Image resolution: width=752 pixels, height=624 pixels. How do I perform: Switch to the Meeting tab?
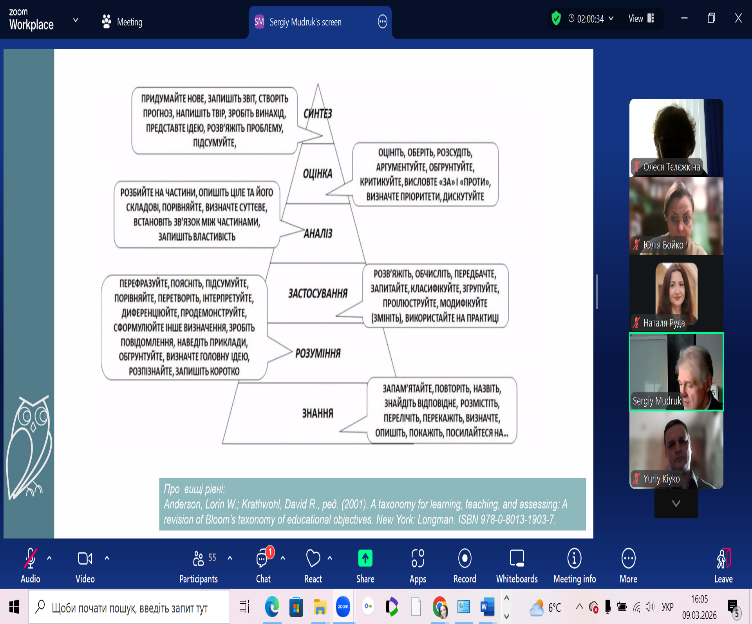(121, 21)
